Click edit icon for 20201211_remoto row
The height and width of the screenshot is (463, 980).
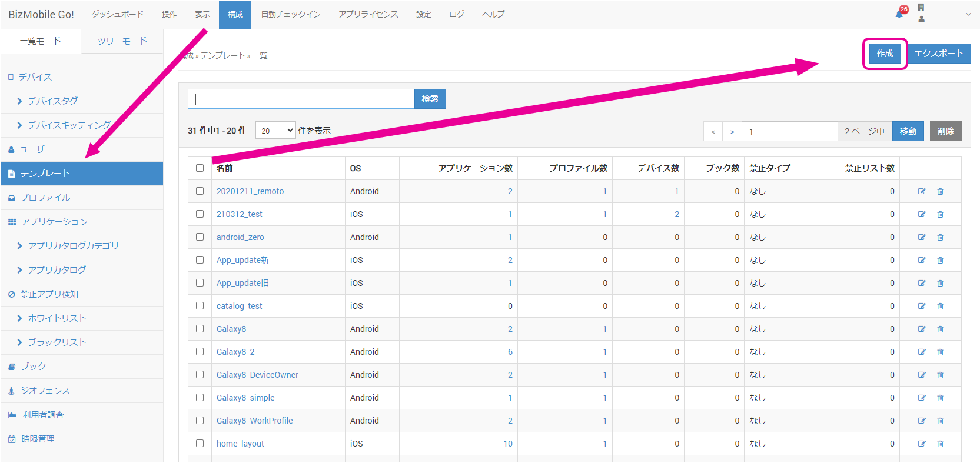click(x=922, y=191)
